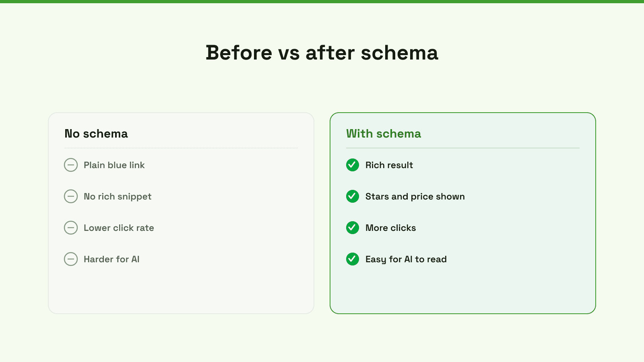Click the No rich snippet text
This screenshot has width=644, height=362.
click(118, 196)
